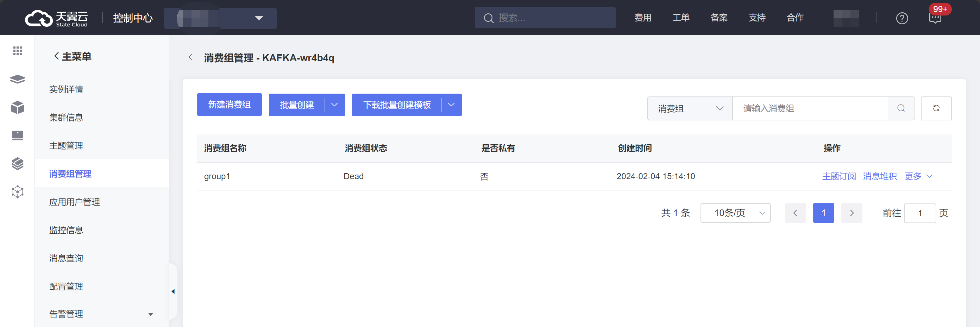Open 消息堆积 for group1
Screen dimensions: 980x327
(x=880, y=176)
